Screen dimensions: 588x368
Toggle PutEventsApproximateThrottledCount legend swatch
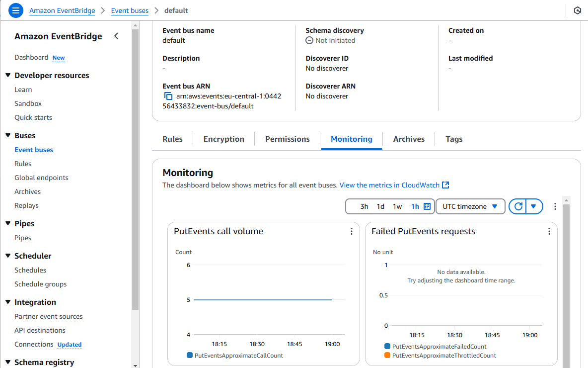tap(387, 355)
